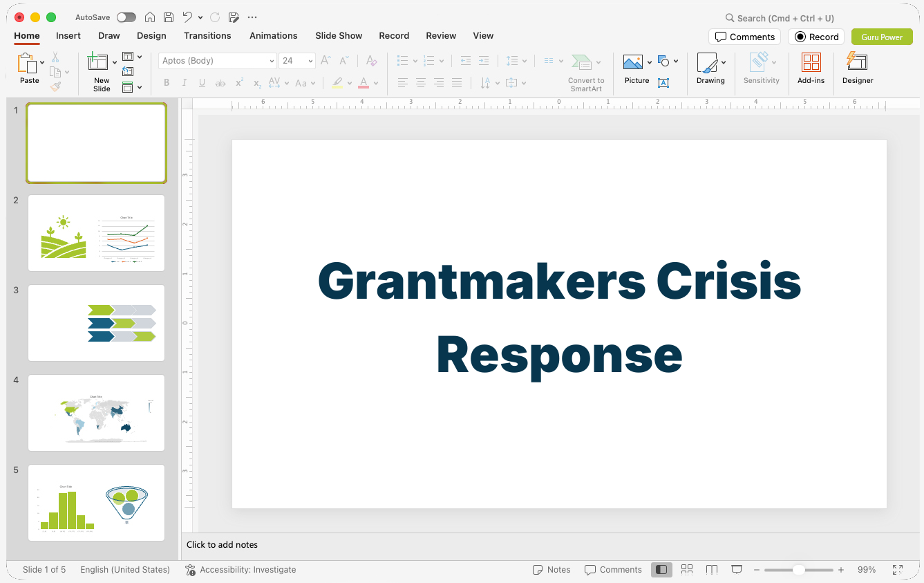Click the Paste clipboard icon
Screen dimensions: 924x583
27,63
